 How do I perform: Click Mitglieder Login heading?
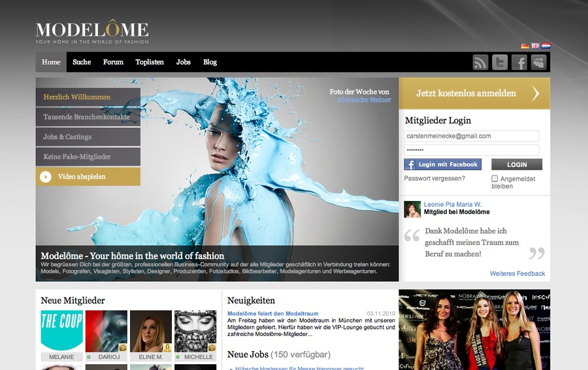click(438, 121)
